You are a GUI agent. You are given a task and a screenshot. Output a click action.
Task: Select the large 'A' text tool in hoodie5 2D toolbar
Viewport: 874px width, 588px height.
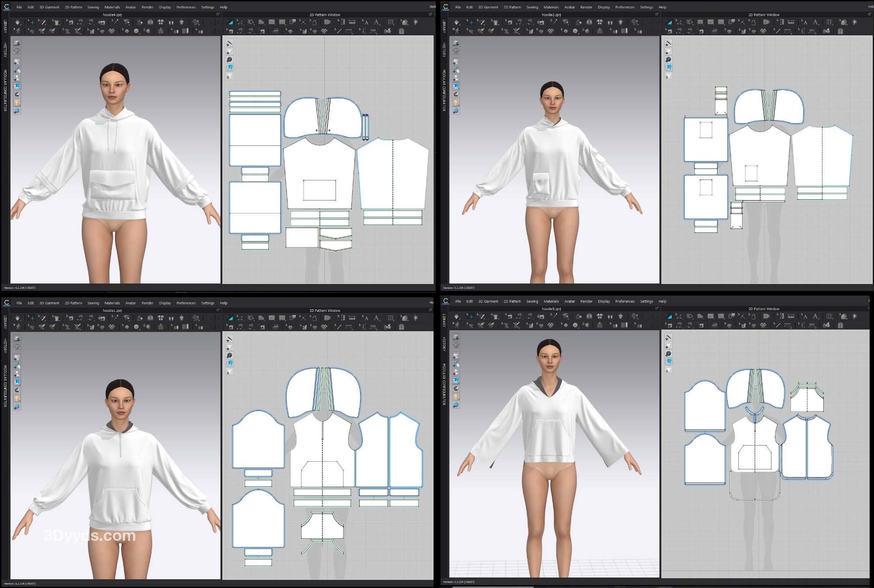(x=815, y=316)
